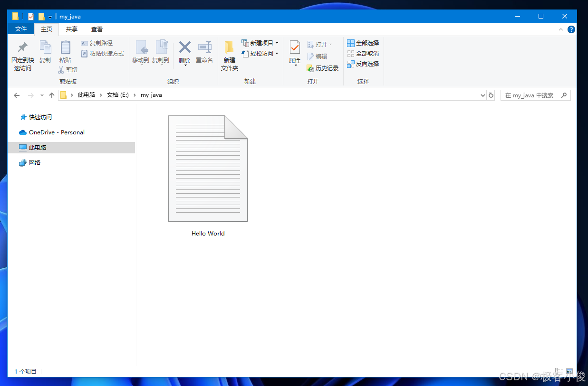Click the quick access Properties checkmark icon

click(x=31, y=17)
